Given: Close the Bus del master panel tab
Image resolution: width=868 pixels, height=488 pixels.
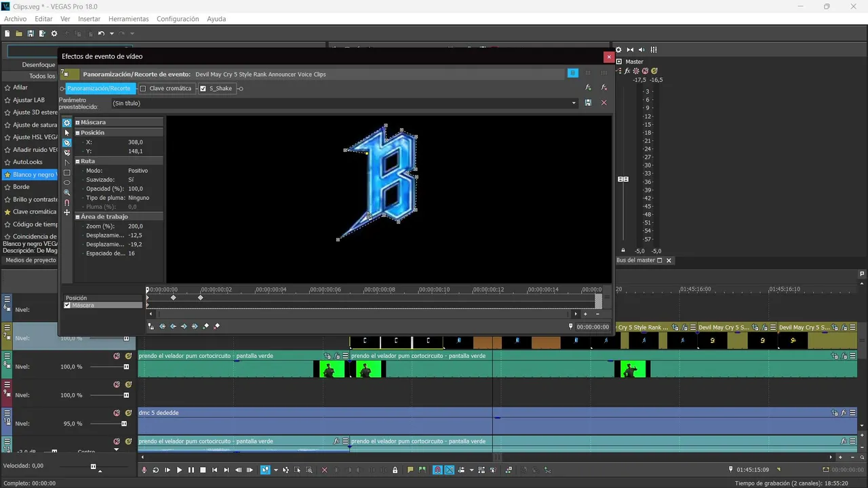Looking at the screenshot, I should [x=669, y=260].
